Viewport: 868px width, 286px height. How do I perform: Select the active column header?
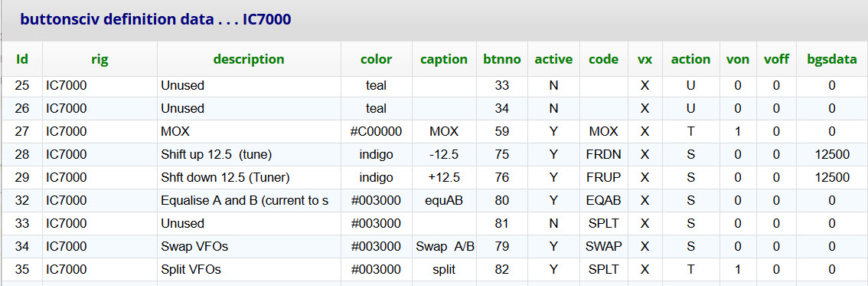553,59
